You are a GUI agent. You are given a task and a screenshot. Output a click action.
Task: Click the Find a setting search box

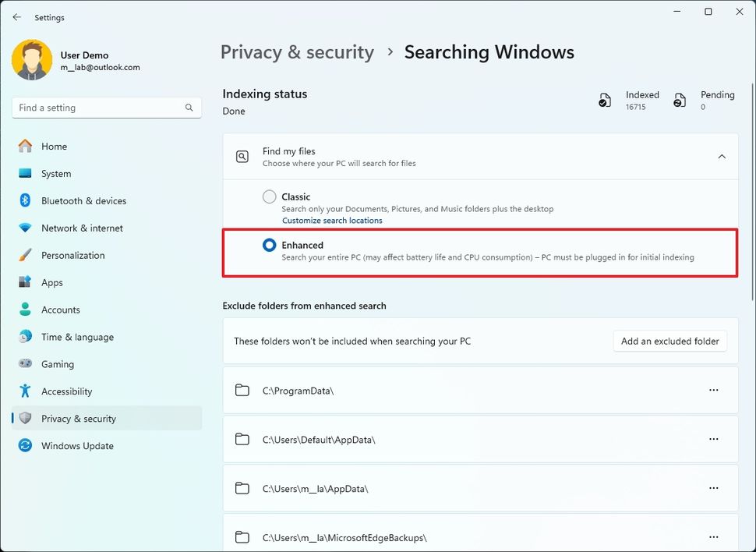pyautogui.click(x=107, y=107)
